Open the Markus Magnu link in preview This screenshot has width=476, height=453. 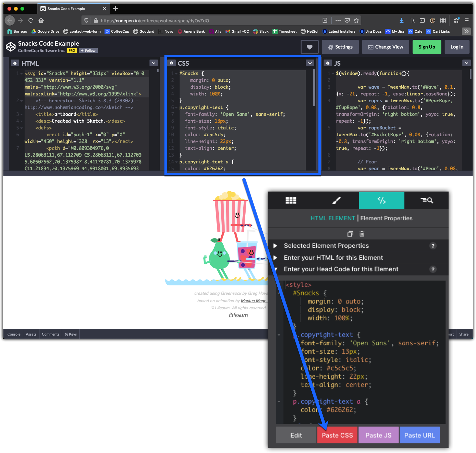click(254, 301)
